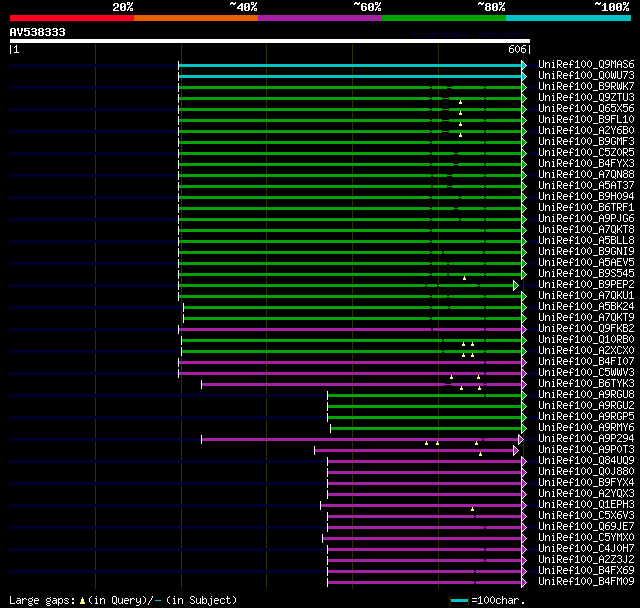This screenshot has height=608, width=640.
Task: Click the UniRef100_C5X6V3 label
Action: pos(586,516)
